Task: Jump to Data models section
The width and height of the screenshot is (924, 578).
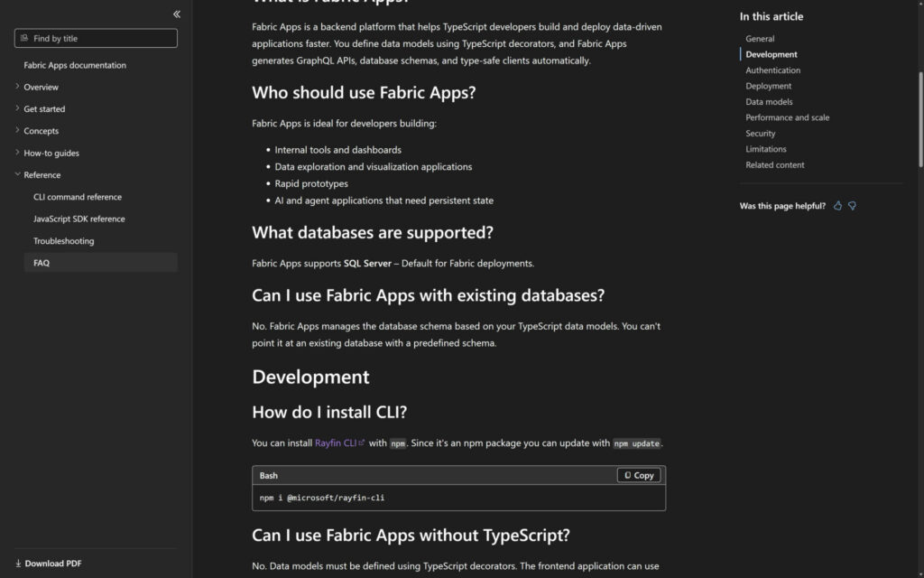Action: point(769,101)
